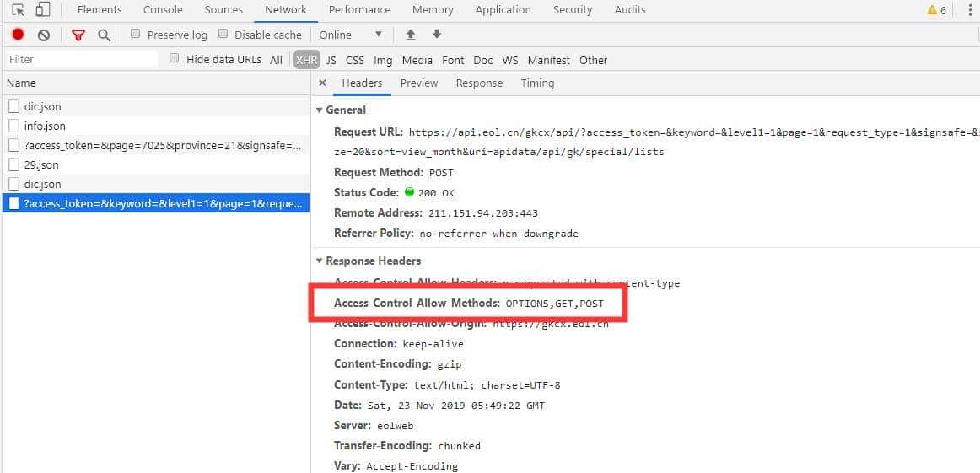Click file icon next to info.json
Screen dimensions: 980x473
tap(13, 126)
